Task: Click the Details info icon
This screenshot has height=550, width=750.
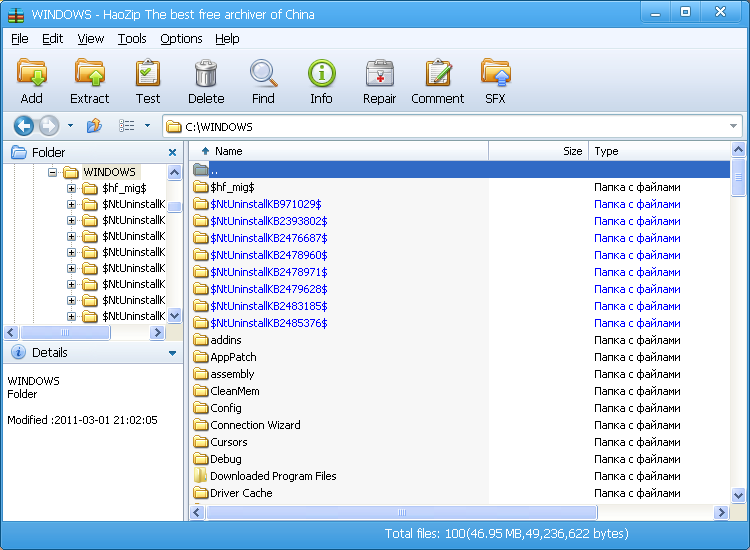Action: pyautogui.click(x=18, y=352)
